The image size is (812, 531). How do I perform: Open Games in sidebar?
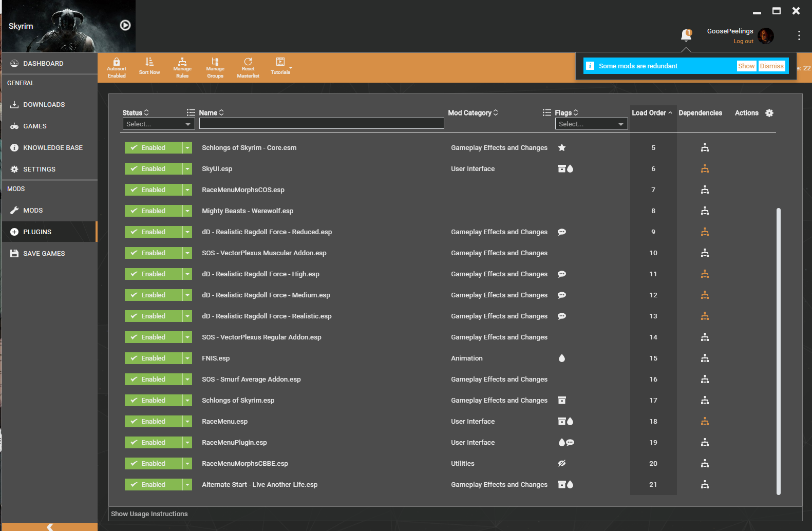point(50,126)
